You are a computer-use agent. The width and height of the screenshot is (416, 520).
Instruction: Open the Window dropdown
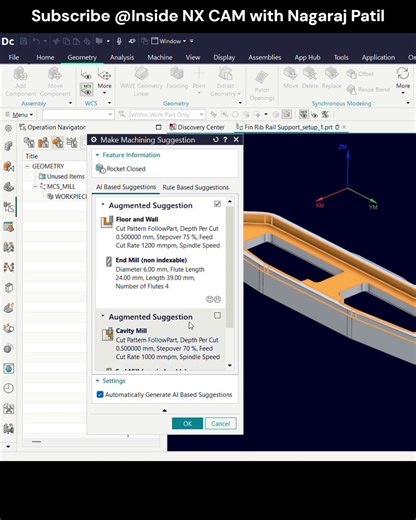coord(169,41)
